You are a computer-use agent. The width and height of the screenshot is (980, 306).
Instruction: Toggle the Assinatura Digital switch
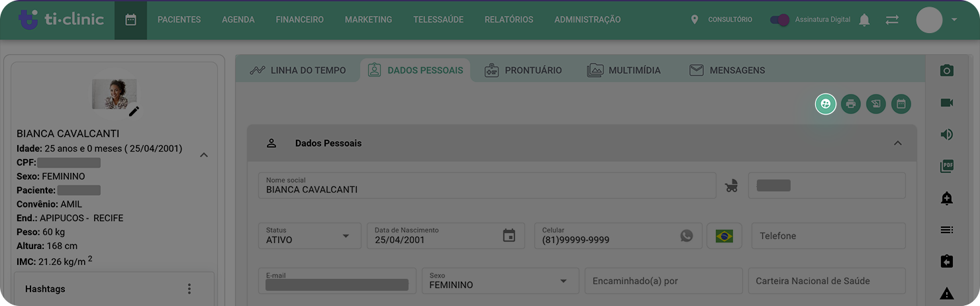pyautogui.click(x=779, y=20)
